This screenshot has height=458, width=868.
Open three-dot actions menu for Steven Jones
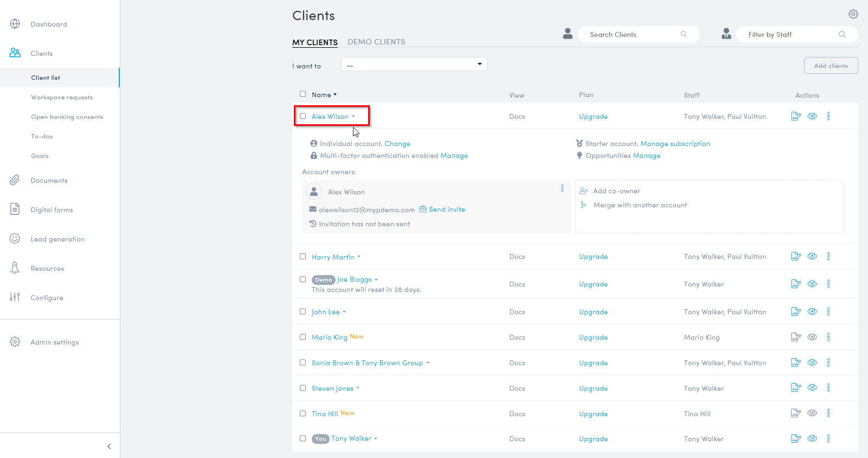click(828, 387)
